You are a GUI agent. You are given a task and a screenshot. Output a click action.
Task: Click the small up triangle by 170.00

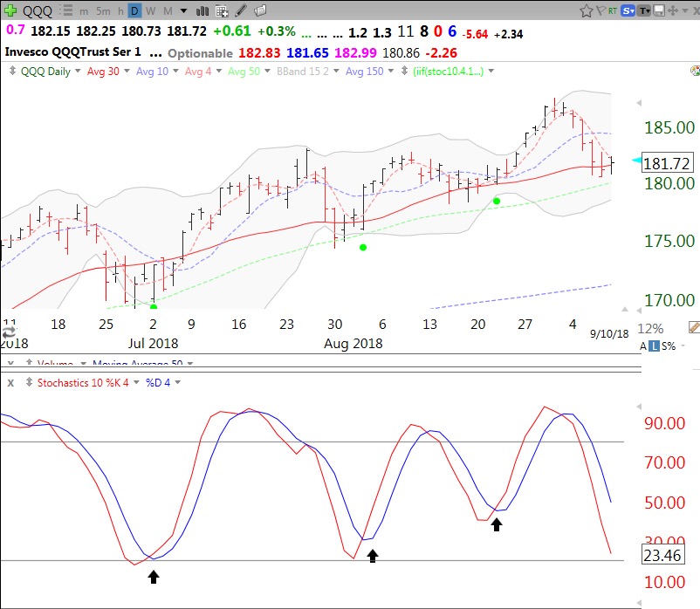625,309
